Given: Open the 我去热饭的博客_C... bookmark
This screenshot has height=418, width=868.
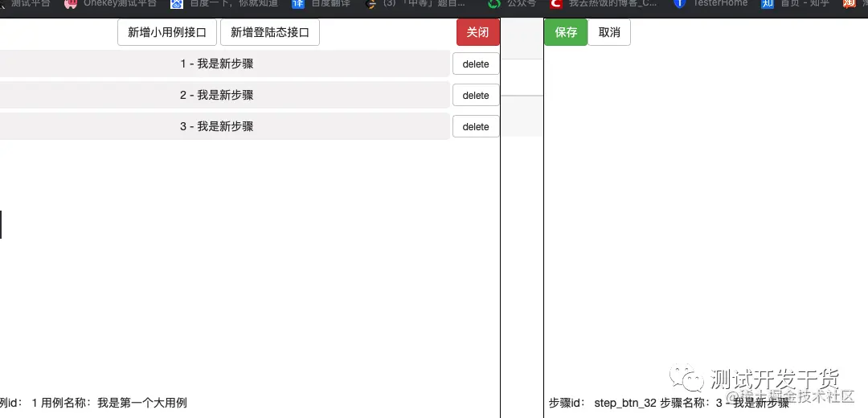Looking at the screenshot, I should (604, 3).
